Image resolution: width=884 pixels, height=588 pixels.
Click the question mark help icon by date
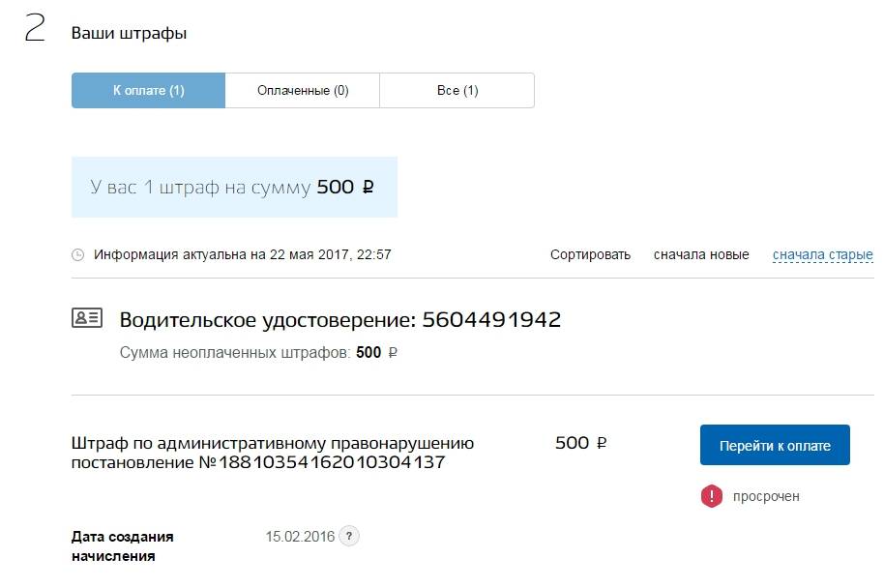349,536
